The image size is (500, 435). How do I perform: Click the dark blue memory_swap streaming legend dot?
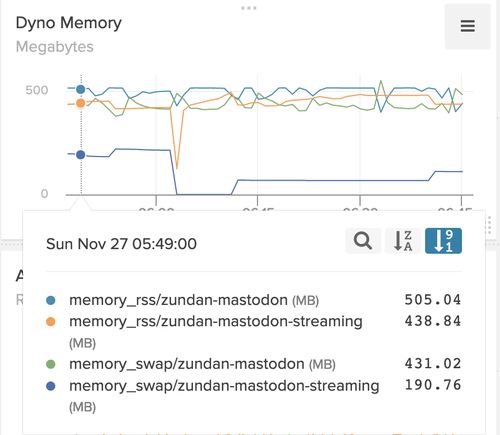coord(51,386)
